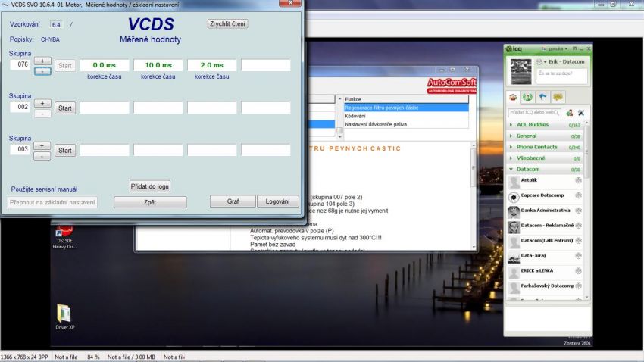Viewport: 644px width, 362px height.
Task: Click the Skupina 002 number field
Action: pos(20,107)
